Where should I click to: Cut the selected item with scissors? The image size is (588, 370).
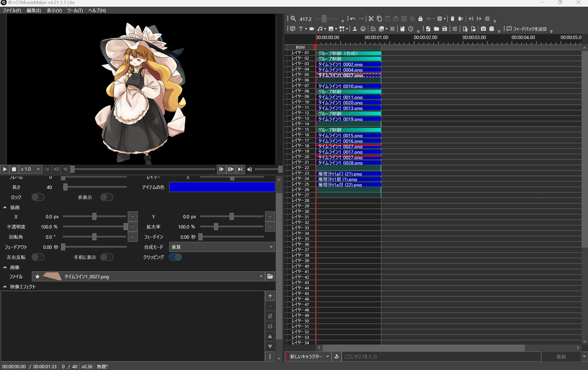(371, 19)
